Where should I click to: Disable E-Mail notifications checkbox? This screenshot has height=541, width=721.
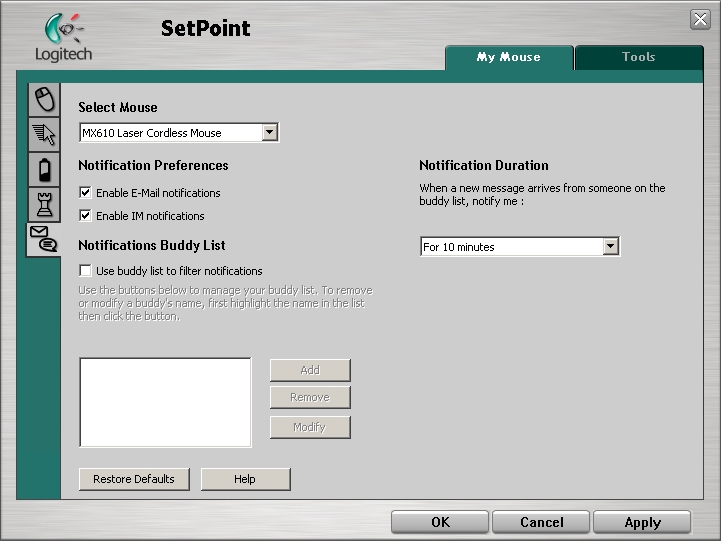pos(86,193)
